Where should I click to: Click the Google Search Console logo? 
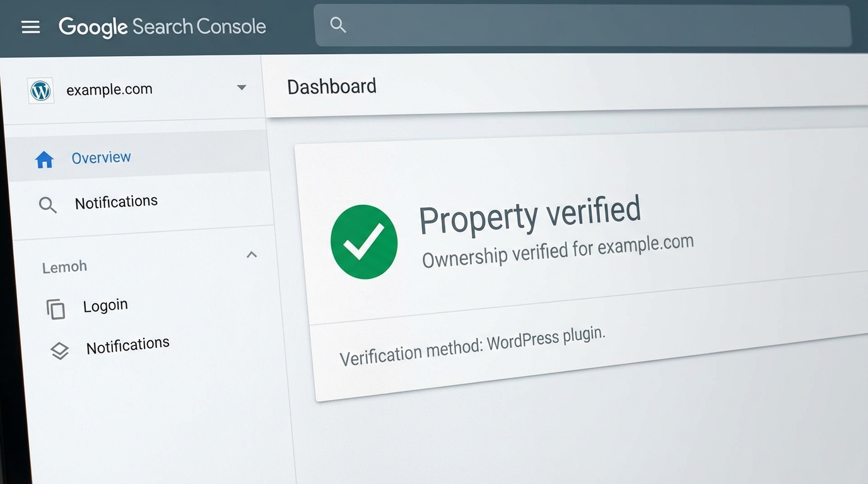click(x=161, y=26)
